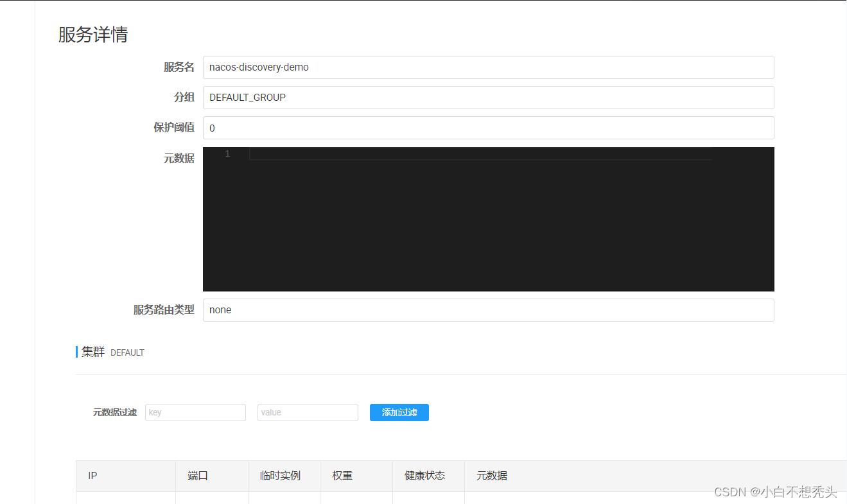Click the protection threshold field showing 0

pos(488,128)
